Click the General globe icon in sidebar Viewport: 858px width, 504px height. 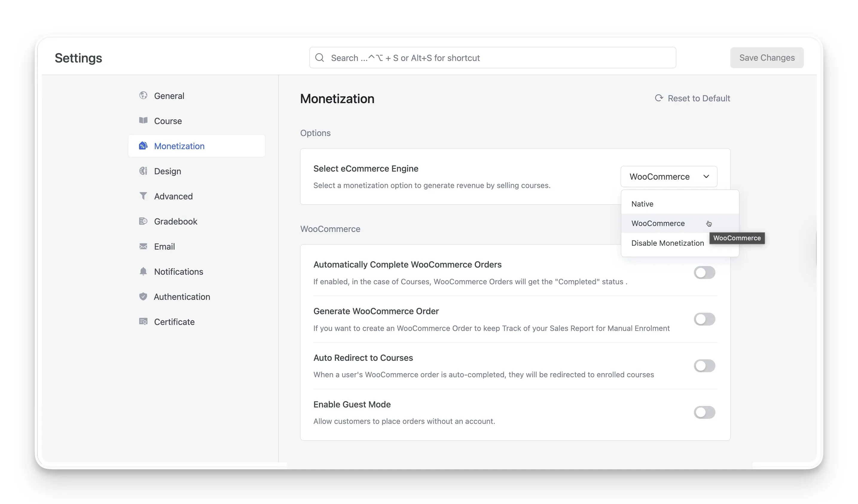[x=143, y=95]
